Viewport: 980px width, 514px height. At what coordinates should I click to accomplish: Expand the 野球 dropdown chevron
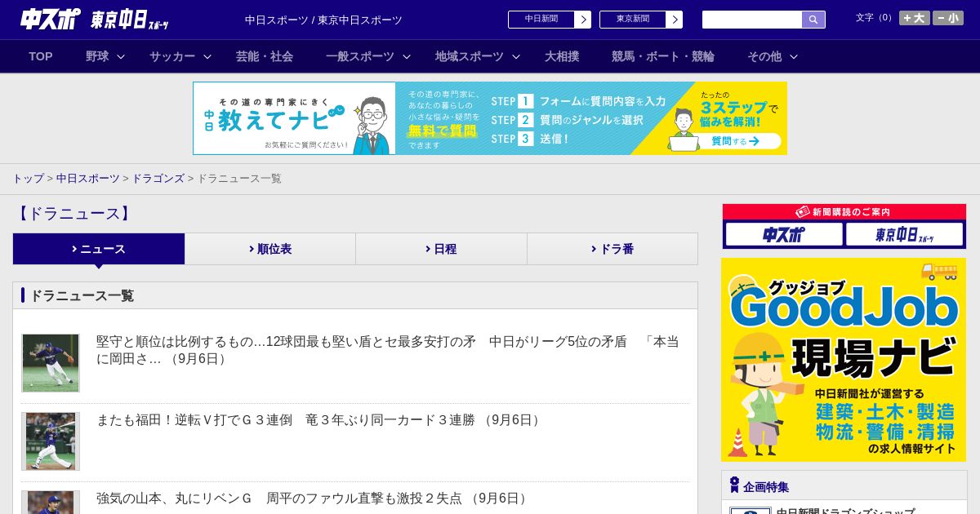[121, 56]
